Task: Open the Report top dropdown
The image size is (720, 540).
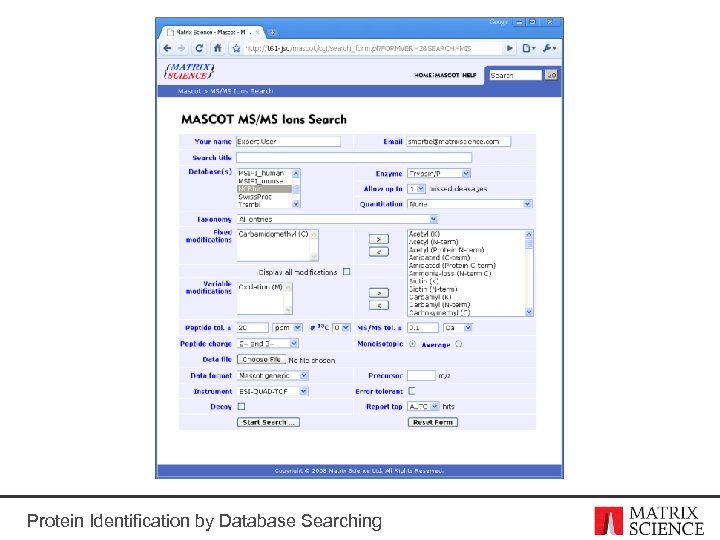Action: point(423,406)
